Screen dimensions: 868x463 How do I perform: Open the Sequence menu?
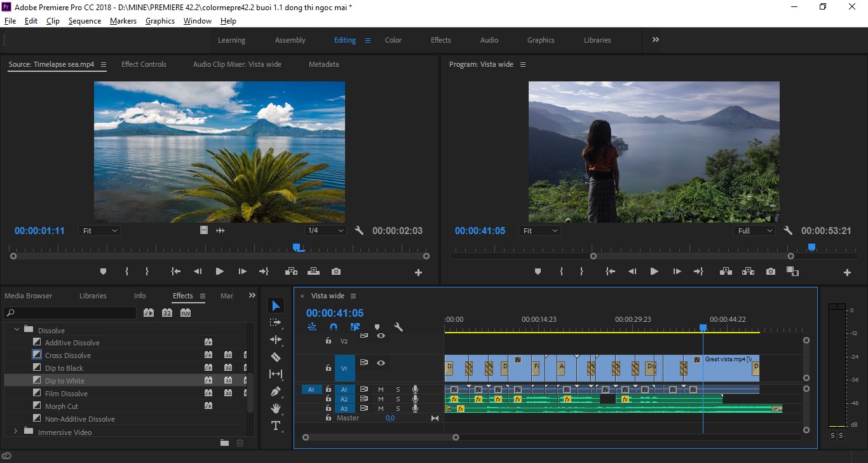(85, 21)
